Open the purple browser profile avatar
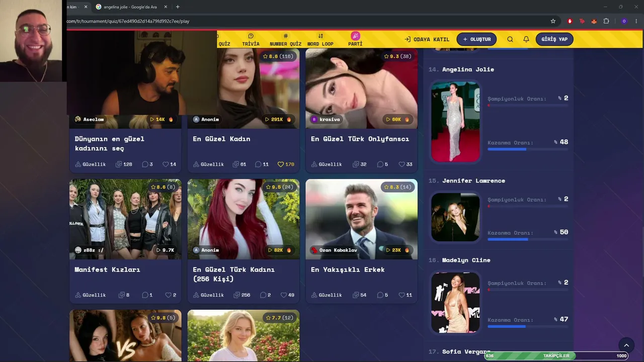644x362 pixels. point(624,21)
